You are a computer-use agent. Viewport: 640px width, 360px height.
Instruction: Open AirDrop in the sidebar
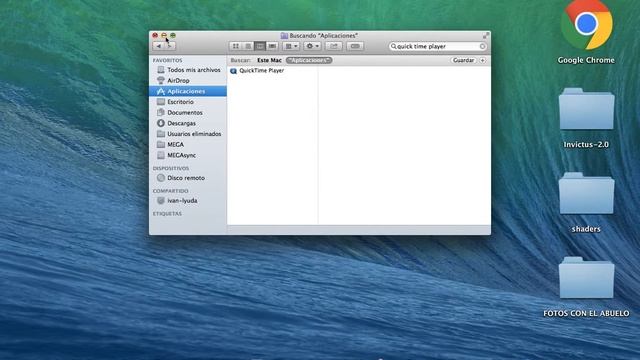tap(188, 80)
